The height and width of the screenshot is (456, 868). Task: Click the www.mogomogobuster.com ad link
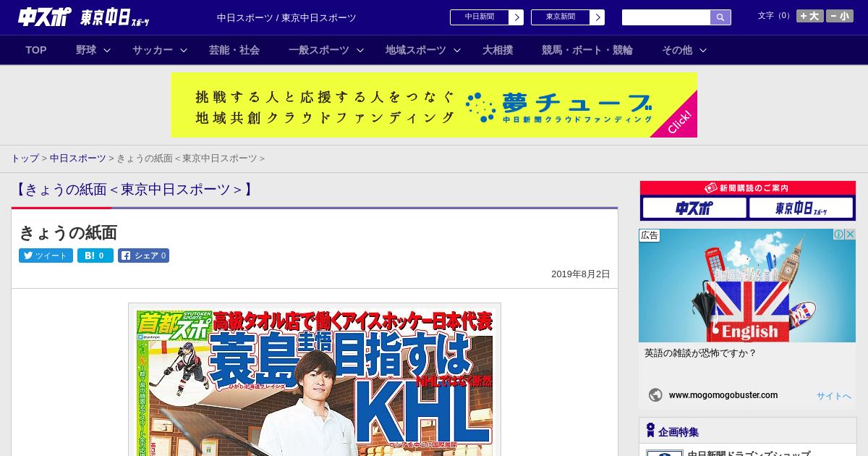[x=723, y=395]
